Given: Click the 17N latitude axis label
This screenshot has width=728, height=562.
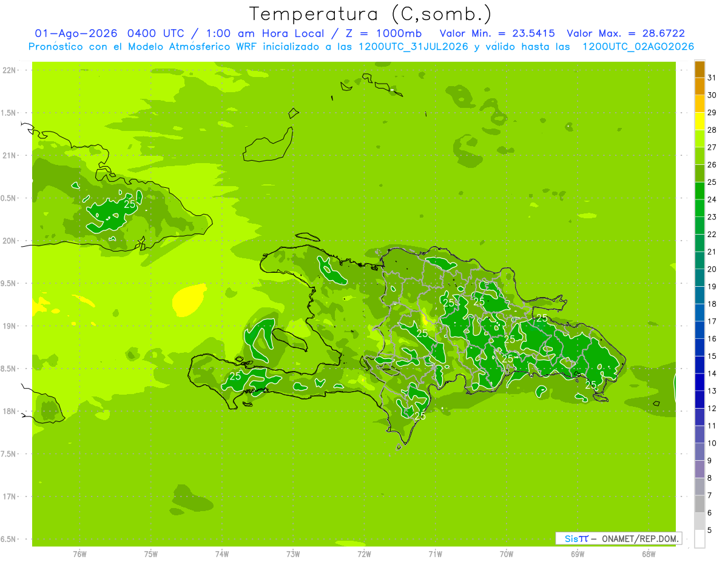Looking at the screenshot, I should 9,497.
